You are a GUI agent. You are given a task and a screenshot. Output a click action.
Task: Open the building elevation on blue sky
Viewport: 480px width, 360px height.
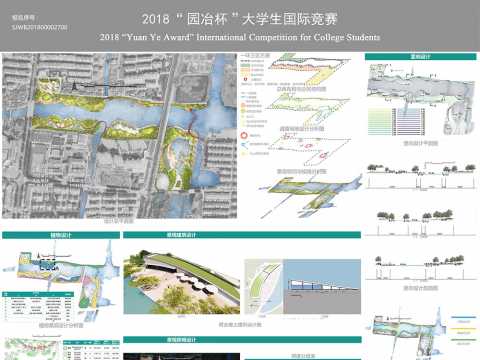point(322,287)
